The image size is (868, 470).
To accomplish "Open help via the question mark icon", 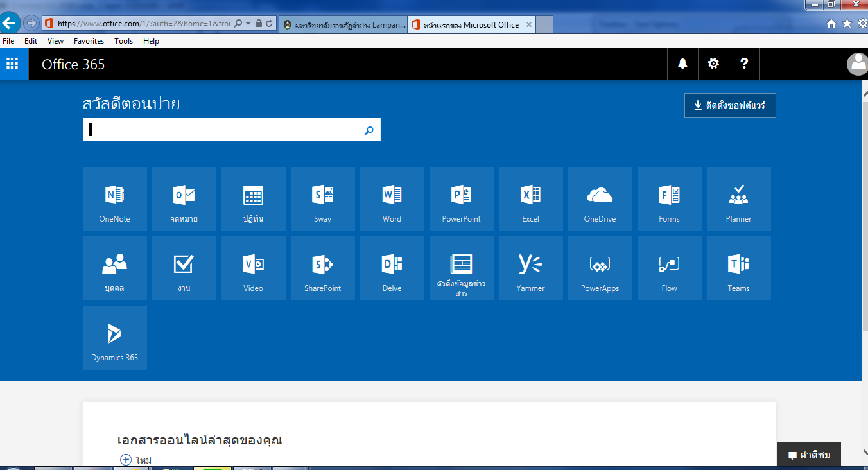I will [x=744, y=64].
